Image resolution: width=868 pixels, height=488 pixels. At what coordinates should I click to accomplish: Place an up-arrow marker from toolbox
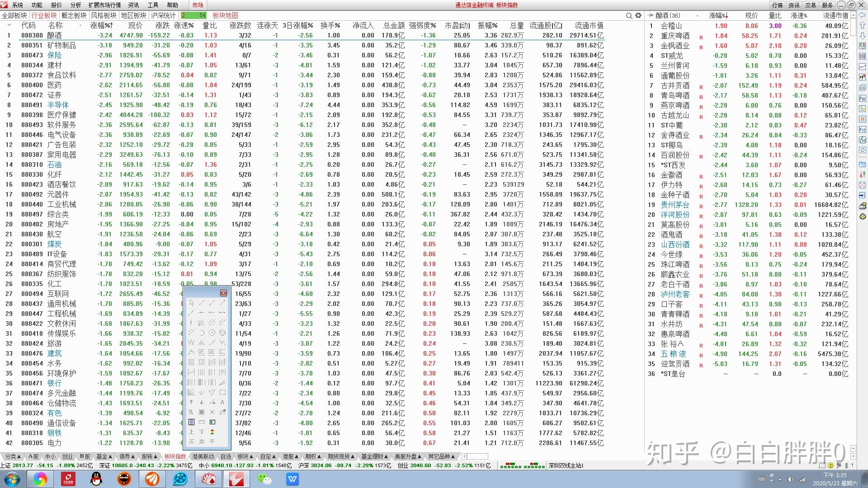coord(191,402)
